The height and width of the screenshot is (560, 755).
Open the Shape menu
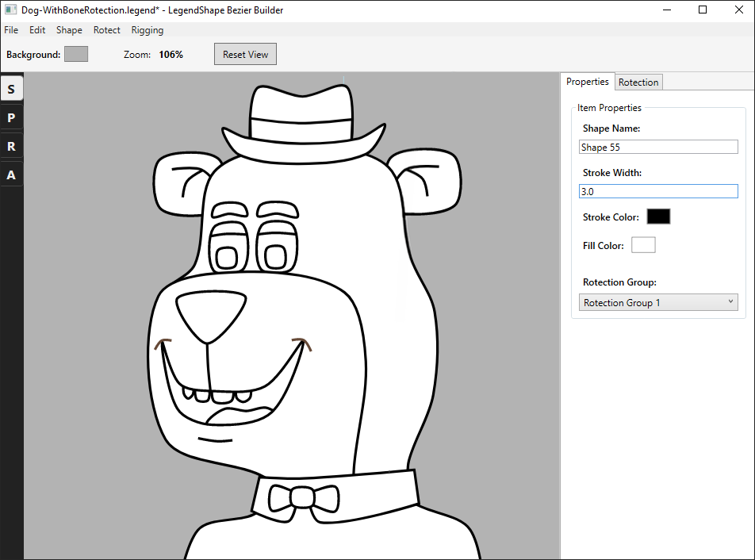pyautogui.click(x=69, y=30)
